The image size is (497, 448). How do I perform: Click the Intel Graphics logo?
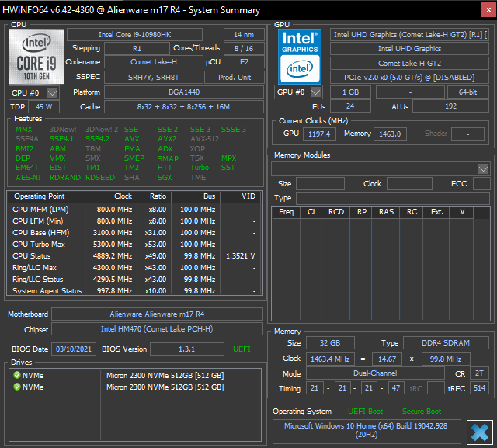299,56
